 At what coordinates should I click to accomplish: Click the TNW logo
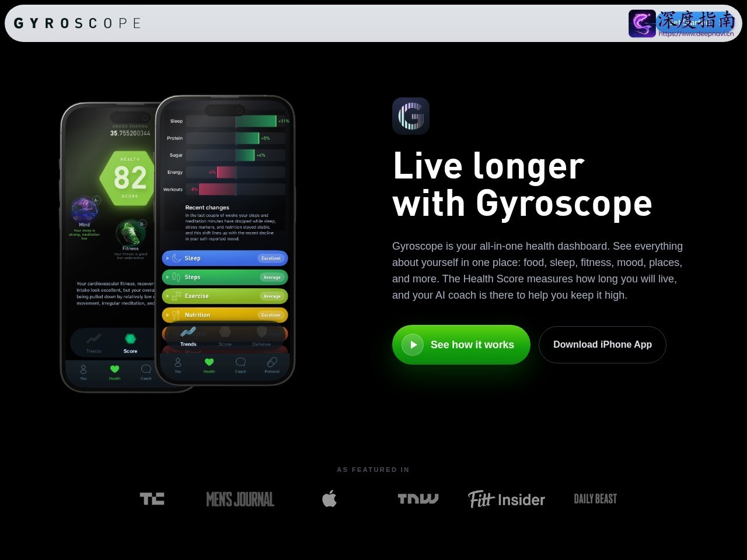(x=418, y=499)
